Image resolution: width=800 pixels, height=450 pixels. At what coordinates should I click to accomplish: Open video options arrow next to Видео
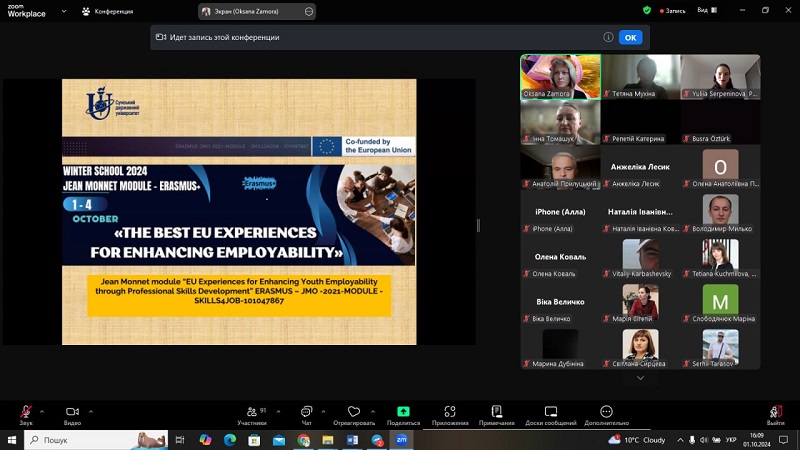(91, 411)
